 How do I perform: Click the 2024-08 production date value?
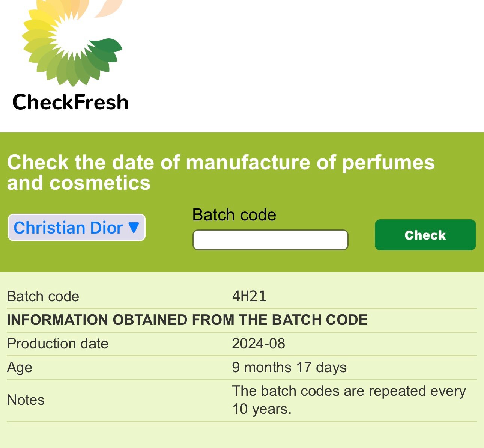pyautogui.click(x=259, y=344)
